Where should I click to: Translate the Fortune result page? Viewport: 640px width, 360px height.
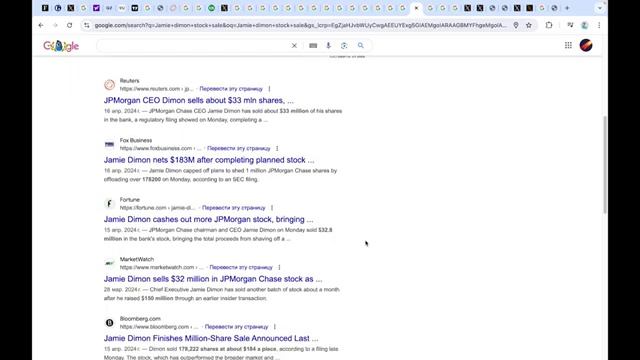click(234, 208)
